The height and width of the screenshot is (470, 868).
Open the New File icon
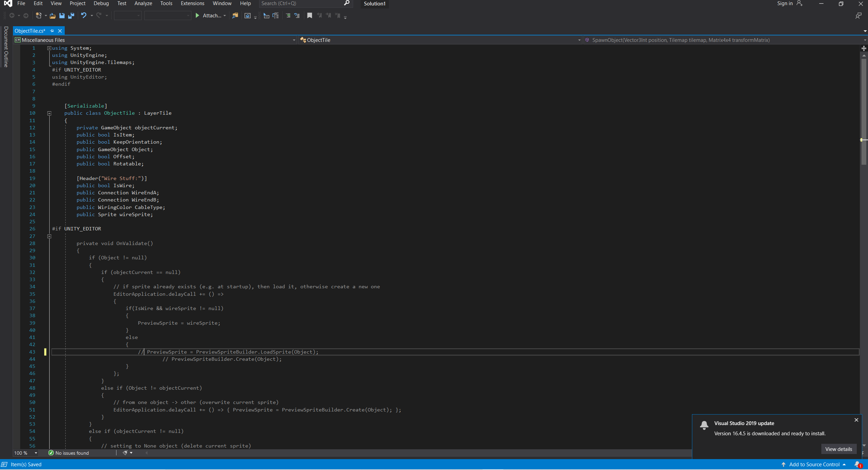click(x=39, y=15)
